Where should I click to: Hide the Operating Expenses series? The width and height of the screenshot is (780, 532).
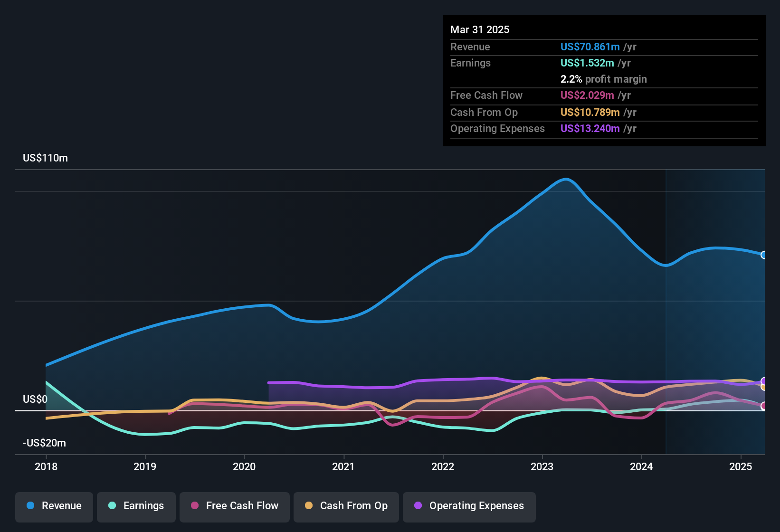(469, 507)
